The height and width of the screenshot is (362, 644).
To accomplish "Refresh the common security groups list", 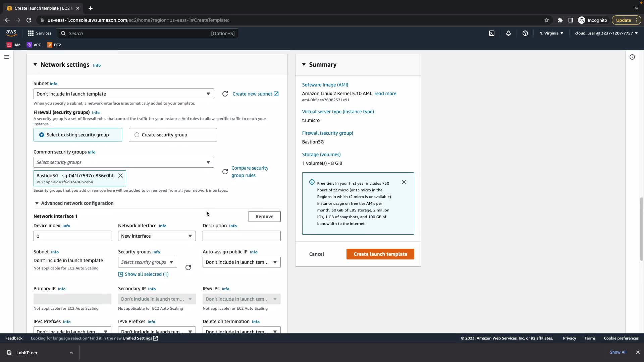I will tap(225, 172).
